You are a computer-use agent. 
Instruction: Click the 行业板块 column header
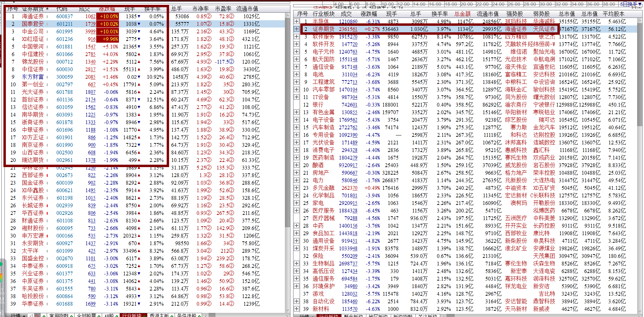[324, 14]
